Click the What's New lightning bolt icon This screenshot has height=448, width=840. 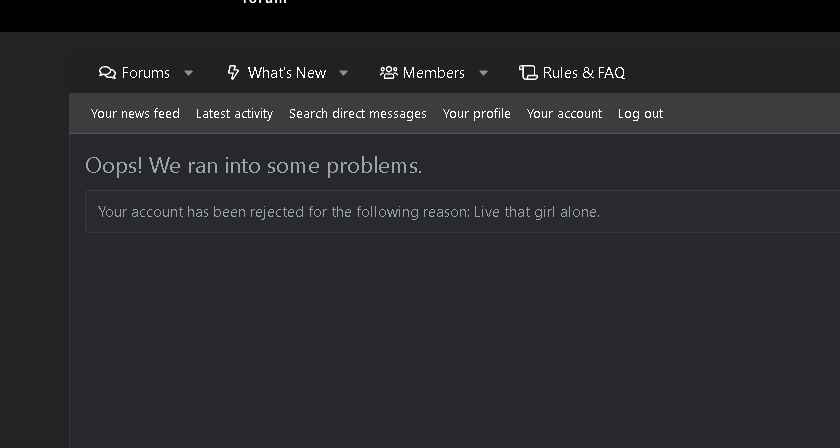click(234, 73)
